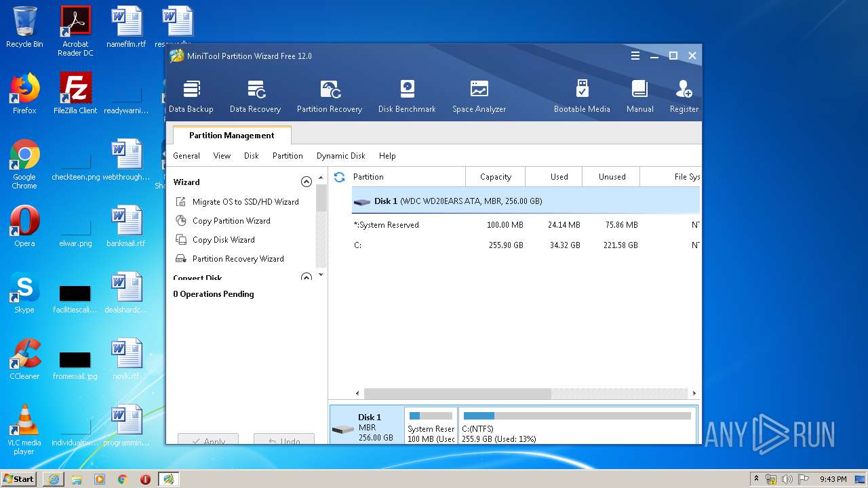Open Windows Explorer from taskbar

[77, 479]
